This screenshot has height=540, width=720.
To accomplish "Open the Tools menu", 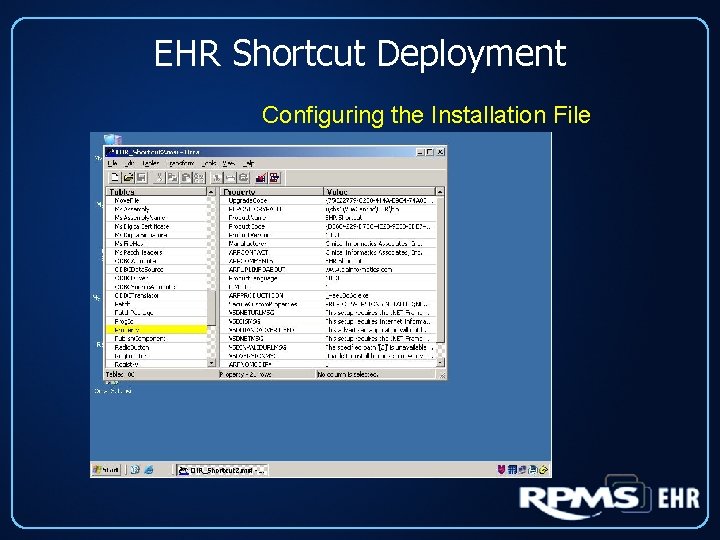I will pyautogui.click(x=209, y=163).
